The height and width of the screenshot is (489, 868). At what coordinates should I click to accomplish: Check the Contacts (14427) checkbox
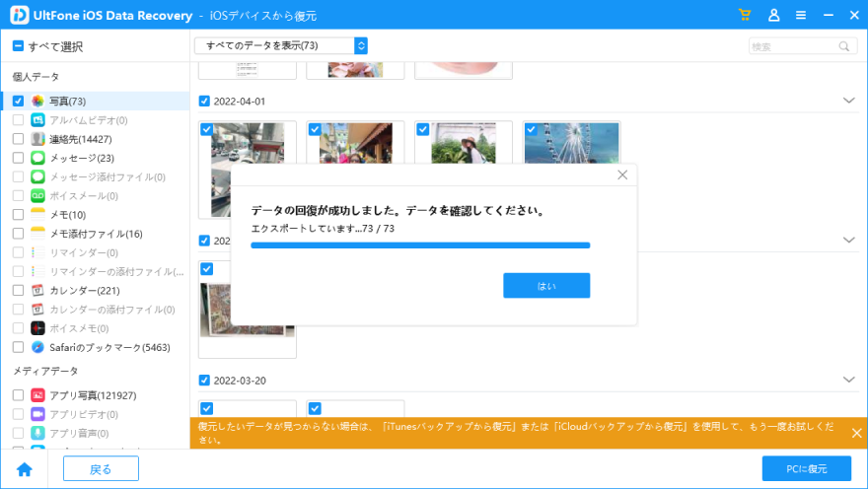[19, 138]
